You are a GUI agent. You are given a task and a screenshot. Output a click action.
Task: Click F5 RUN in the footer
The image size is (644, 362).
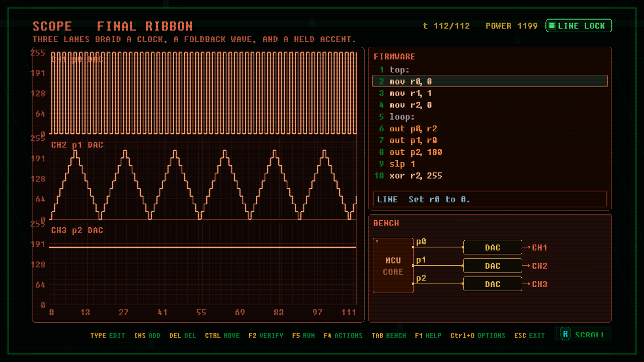[303, 335]
